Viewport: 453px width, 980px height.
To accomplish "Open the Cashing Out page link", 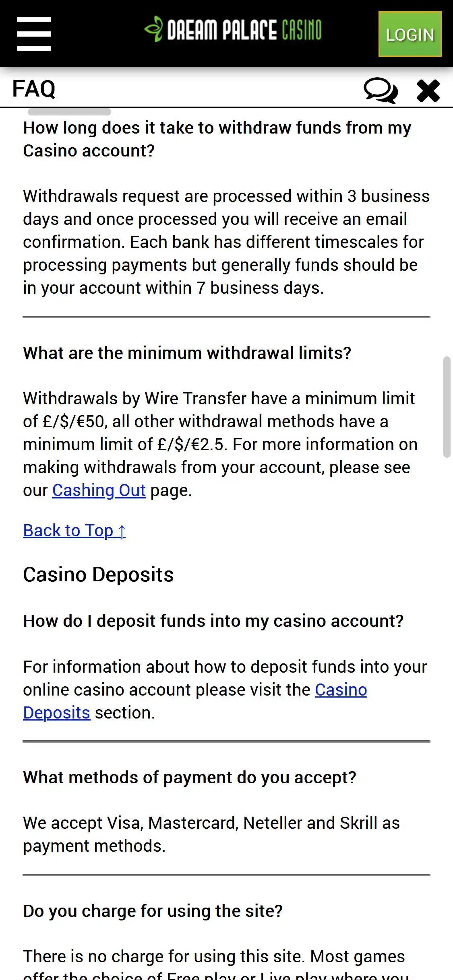I will click(x=99, y=490).
